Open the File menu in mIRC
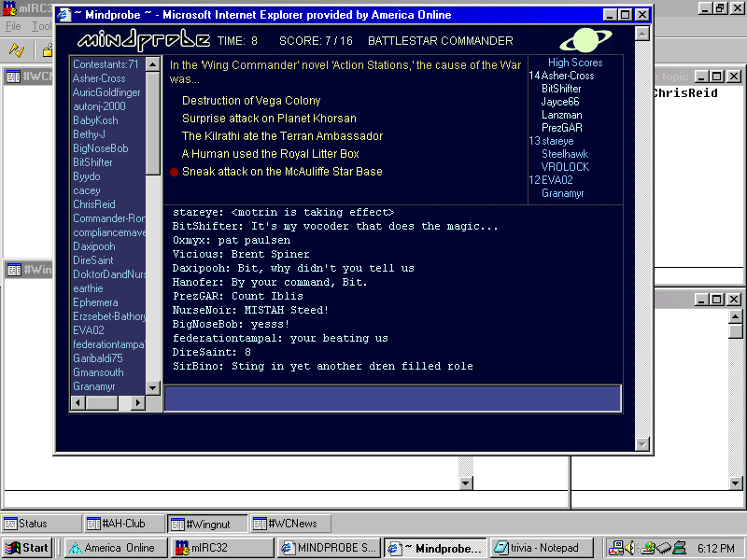This screenshot has height=560, width=747. click(13, 26)
